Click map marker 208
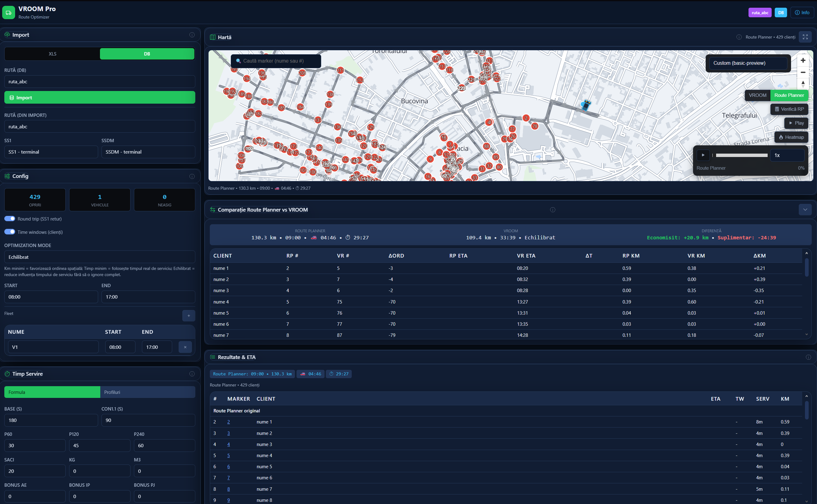Screen dimensions: 817x504 [x=302, y=73]
